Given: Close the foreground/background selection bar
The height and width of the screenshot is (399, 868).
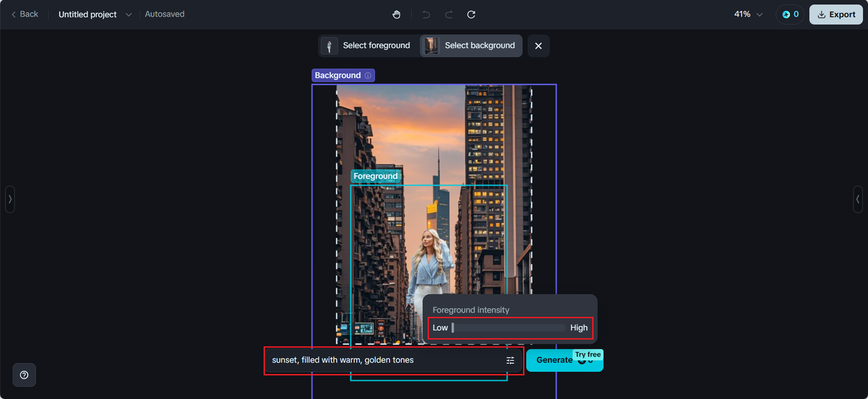Looking at the screenshot, I should (x=538, y=45).
